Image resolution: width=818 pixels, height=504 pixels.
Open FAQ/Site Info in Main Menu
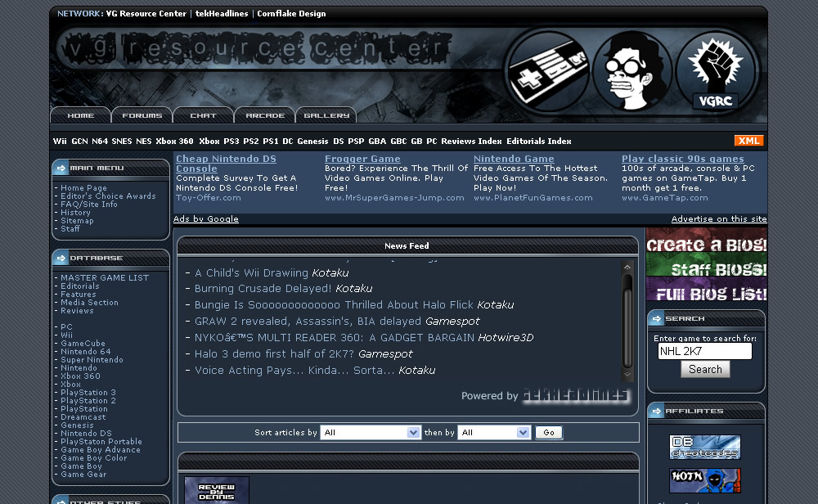coord(88,205)
